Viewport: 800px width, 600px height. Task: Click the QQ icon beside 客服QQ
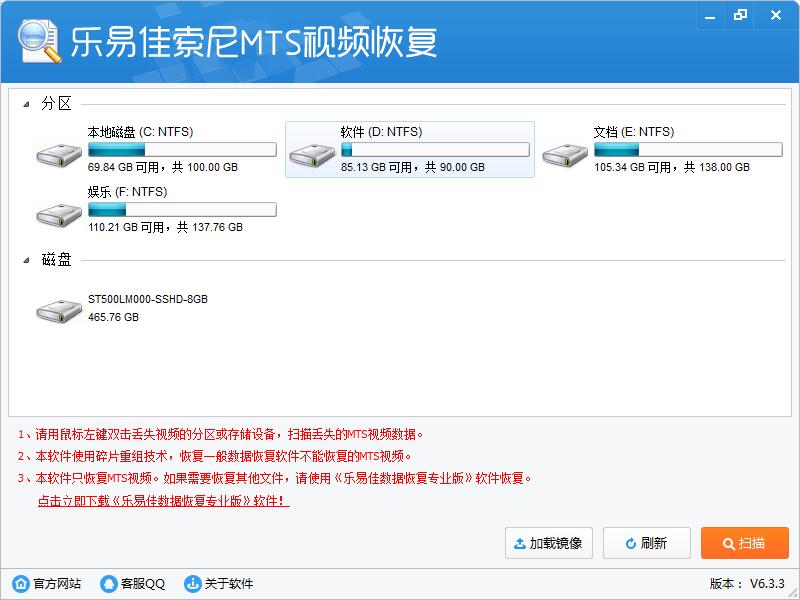[x=109, y=583]
